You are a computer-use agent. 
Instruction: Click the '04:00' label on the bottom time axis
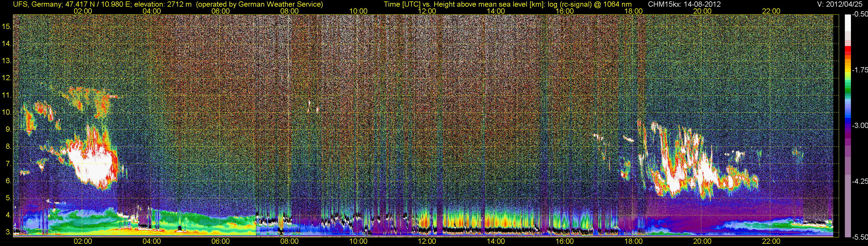coord(152,241)
